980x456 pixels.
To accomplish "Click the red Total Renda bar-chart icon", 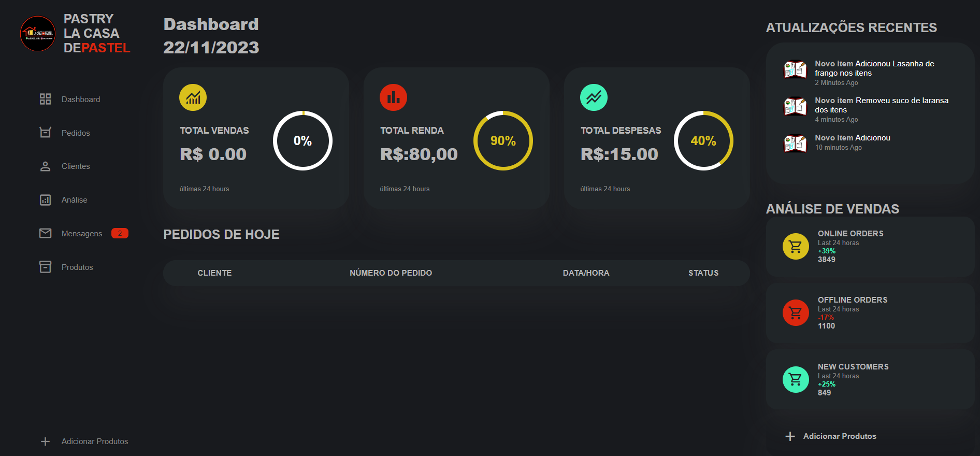I will tap(393, 97).
